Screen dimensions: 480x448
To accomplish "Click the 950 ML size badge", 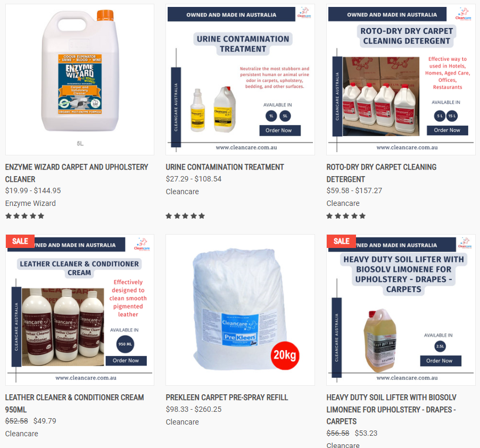I will 125,344.
